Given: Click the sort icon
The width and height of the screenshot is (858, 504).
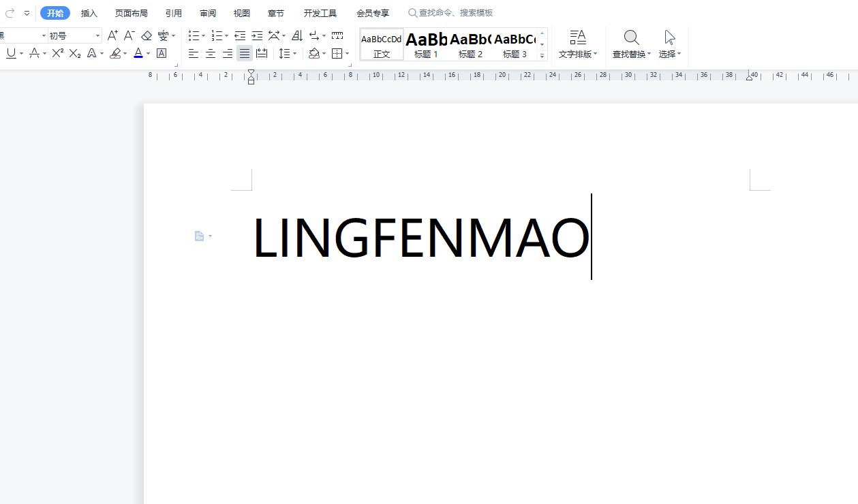Looking at the screenshot, I should tap(297, 35).
